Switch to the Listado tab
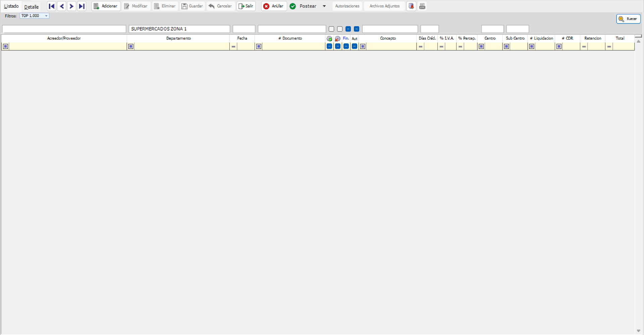 point(11,6)
